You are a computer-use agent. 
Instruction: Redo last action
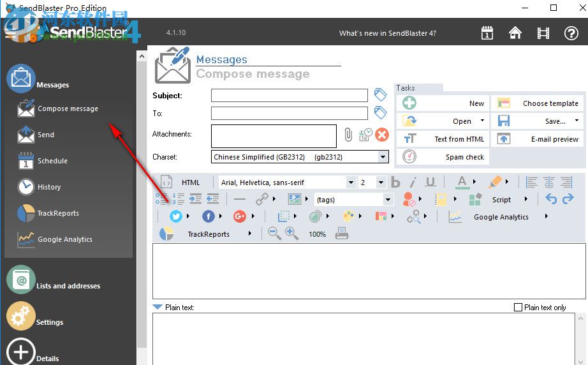coord(568,199)
